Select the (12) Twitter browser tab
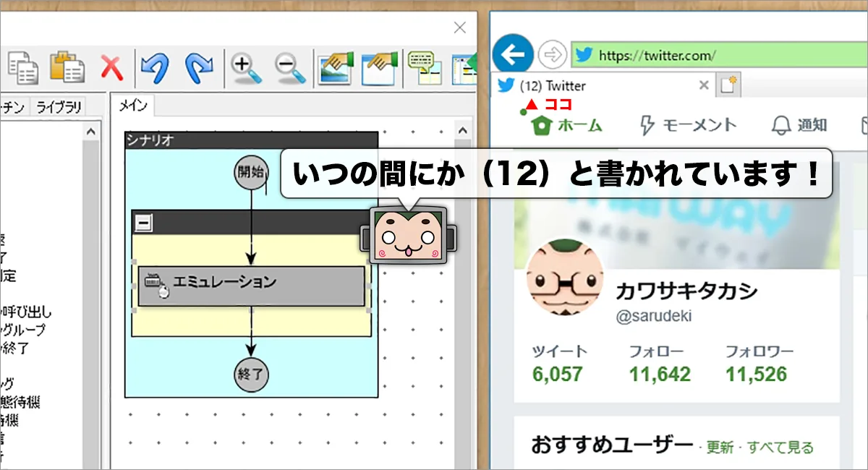Image resolution: width=868 pixels, height=470 pixels. tap(604, 85)
